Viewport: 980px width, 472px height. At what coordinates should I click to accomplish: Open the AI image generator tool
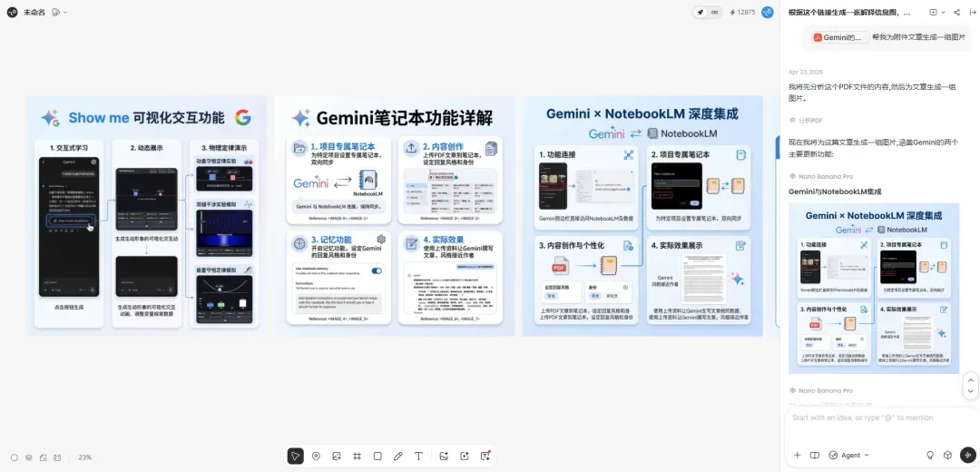tap(444, 457)
